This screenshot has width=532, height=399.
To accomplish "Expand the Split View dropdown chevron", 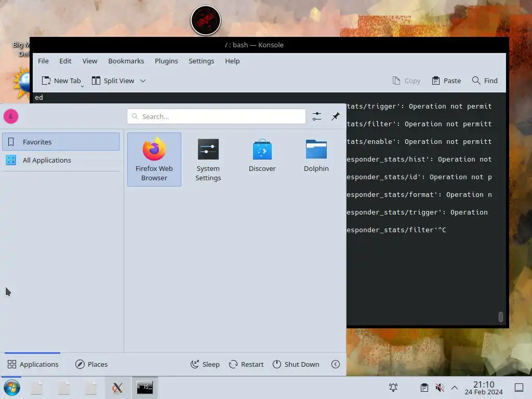I will coord(143,81).
